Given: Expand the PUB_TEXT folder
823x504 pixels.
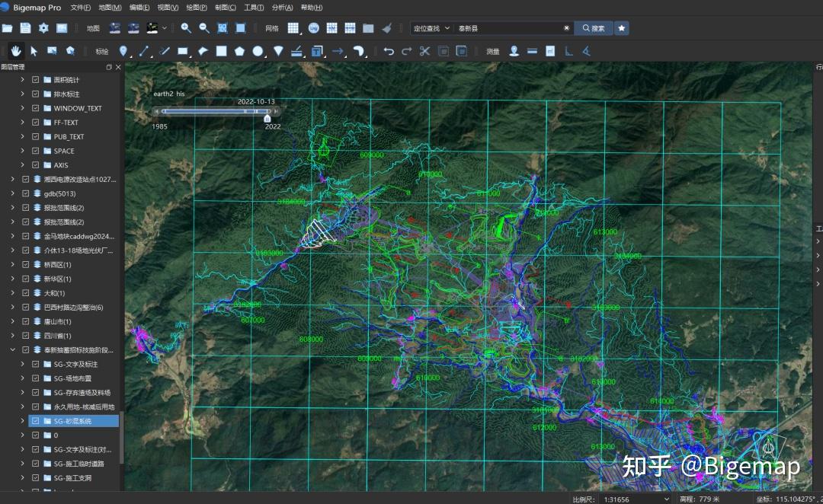Looking at the screenshot, I should [22, 136].
